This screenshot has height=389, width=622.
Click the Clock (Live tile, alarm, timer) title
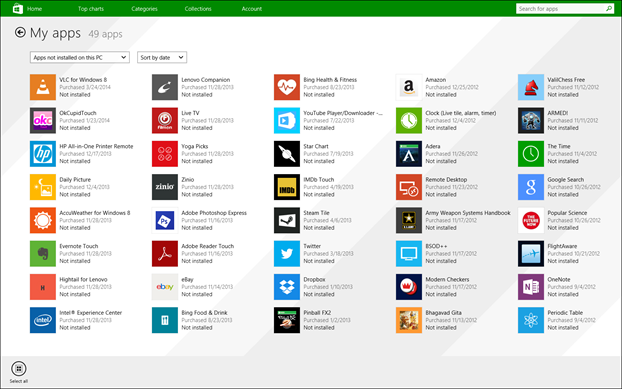click(461, 113)
